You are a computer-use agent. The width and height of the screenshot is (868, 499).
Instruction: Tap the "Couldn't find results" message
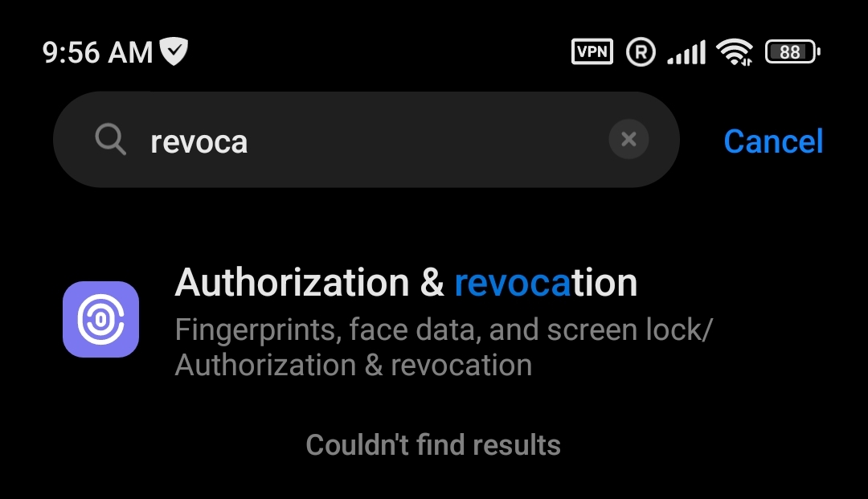tap(433, 445)
